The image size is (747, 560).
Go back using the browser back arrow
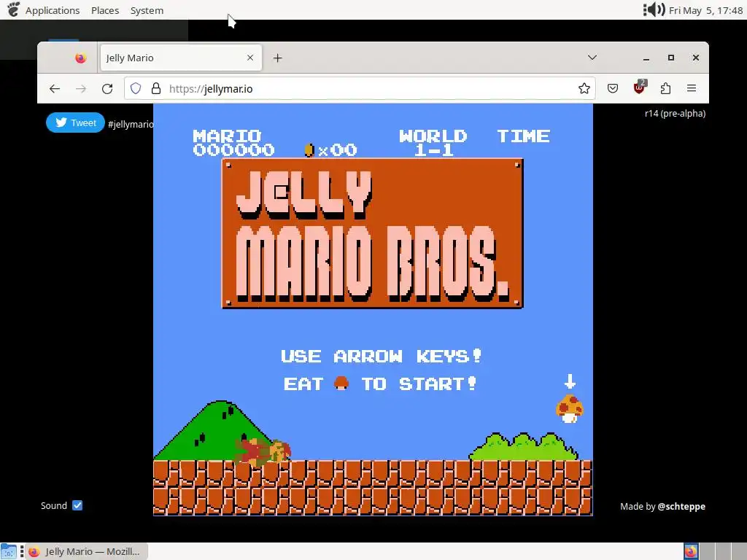click(x=55, y=88)
